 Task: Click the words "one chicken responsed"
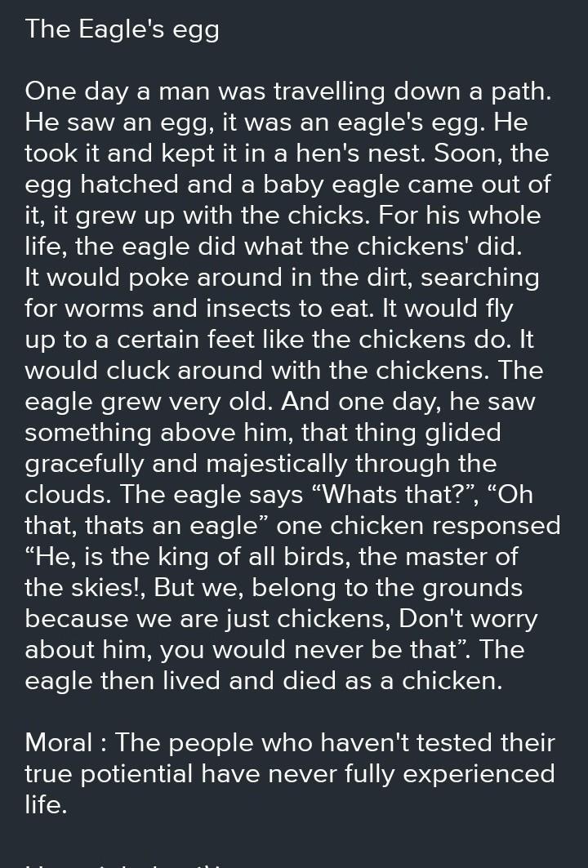click(x=418, y=525)
